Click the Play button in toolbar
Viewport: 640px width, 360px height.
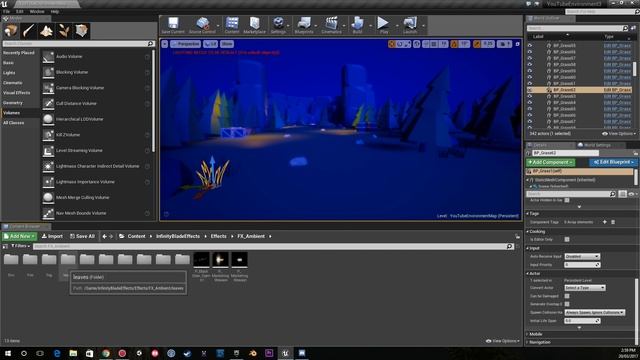(383, 25)
